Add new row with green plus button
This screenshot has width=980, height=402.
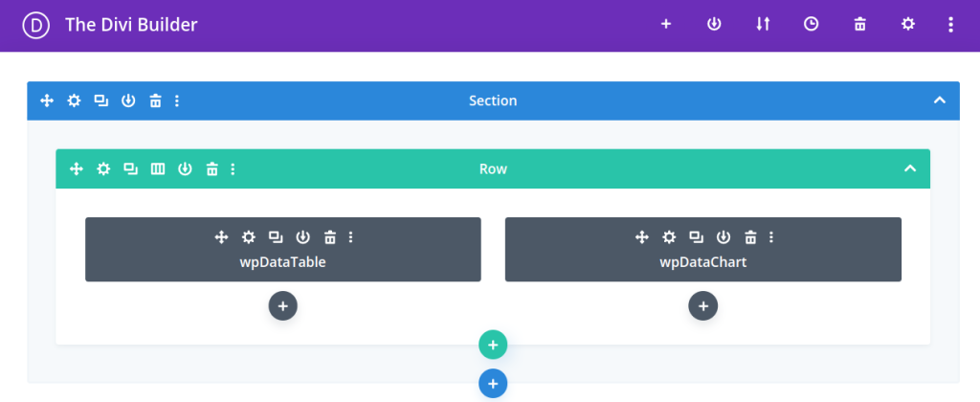(x=493, y=346)
